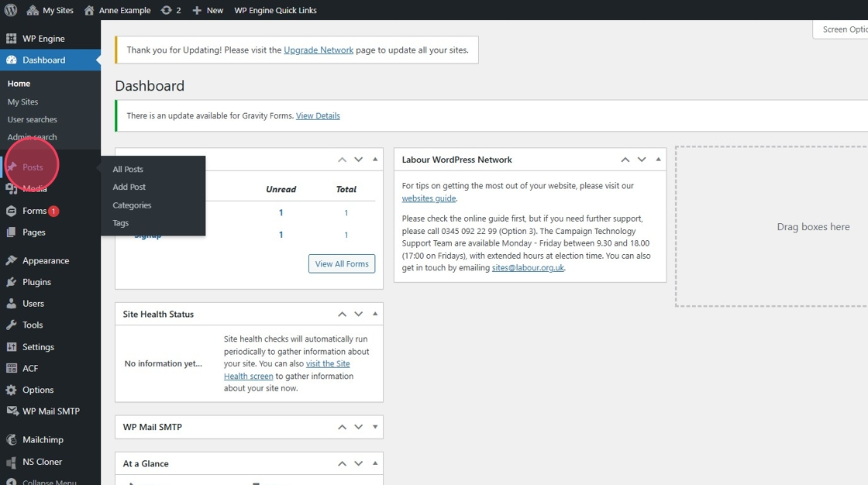Open the Upgrade Network link
Image resolution: width=868 pixels, height=485 pixels.
point(318,50)
